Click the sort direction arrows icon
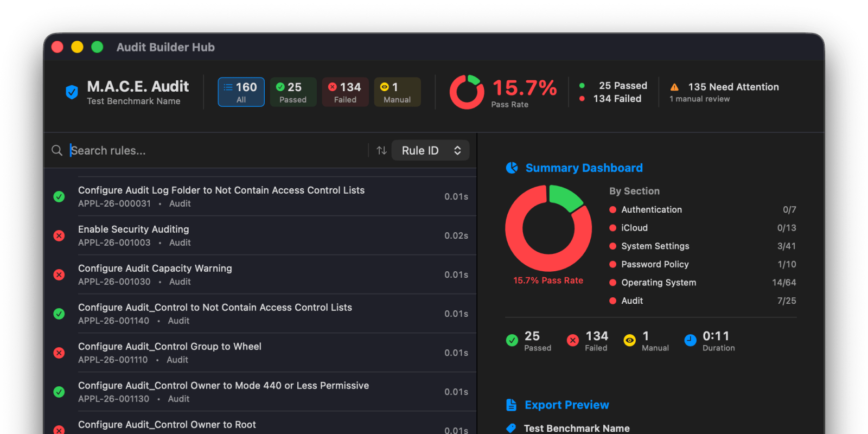The width and height of the screenshot is (868, 434). coord(381,150)
